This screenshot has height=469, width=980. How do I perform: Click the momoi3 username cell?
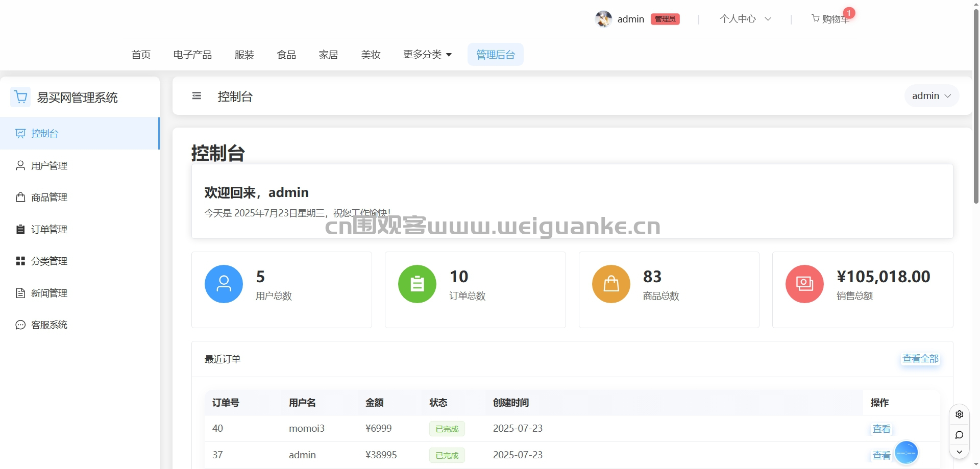307,428
